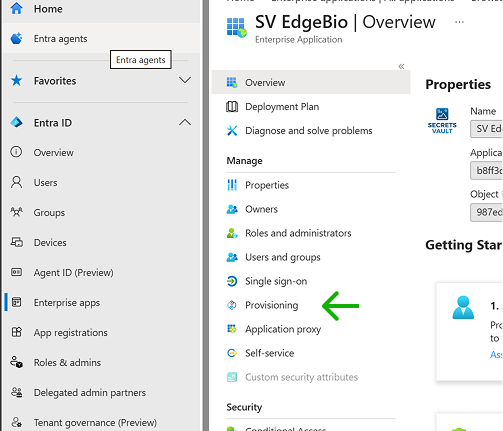The height and width of the screenshot is (431, 503).
Task: Expand the Favorites section chevron
Action: 185,80
